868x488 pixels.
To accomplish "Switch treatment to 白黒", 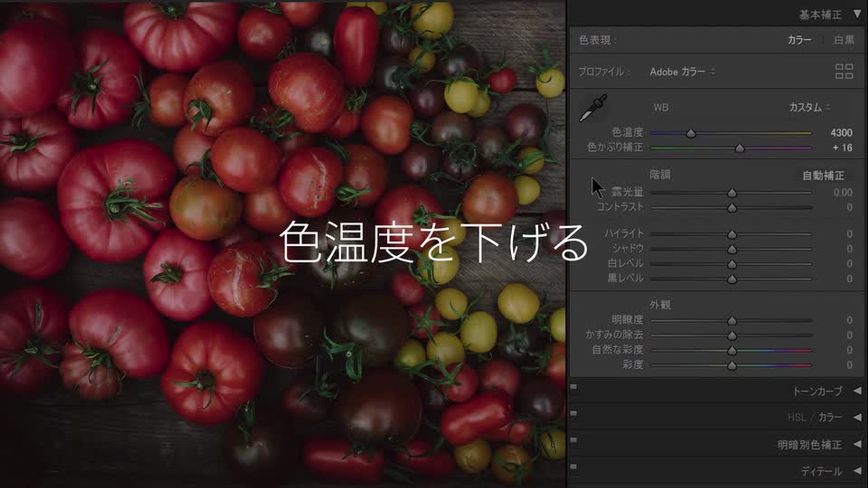I will coord(844,40).
